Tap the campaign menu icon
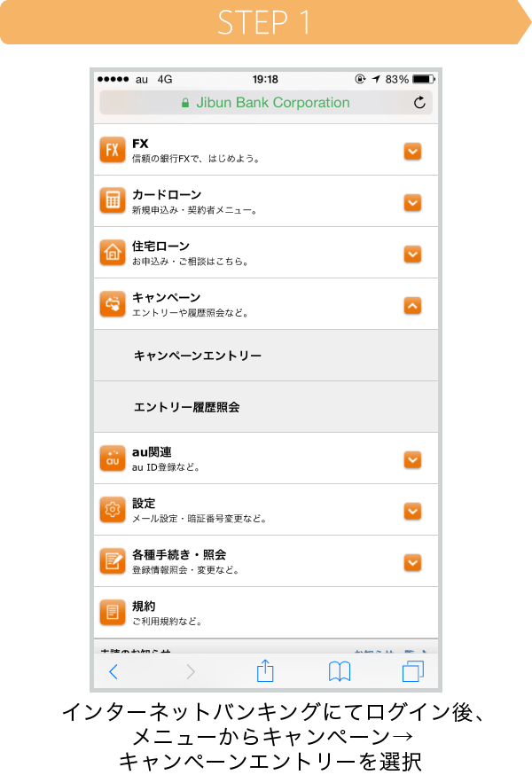Image resolution: width=532 pixels, height=775 pixels. click(x=113, y=304)
